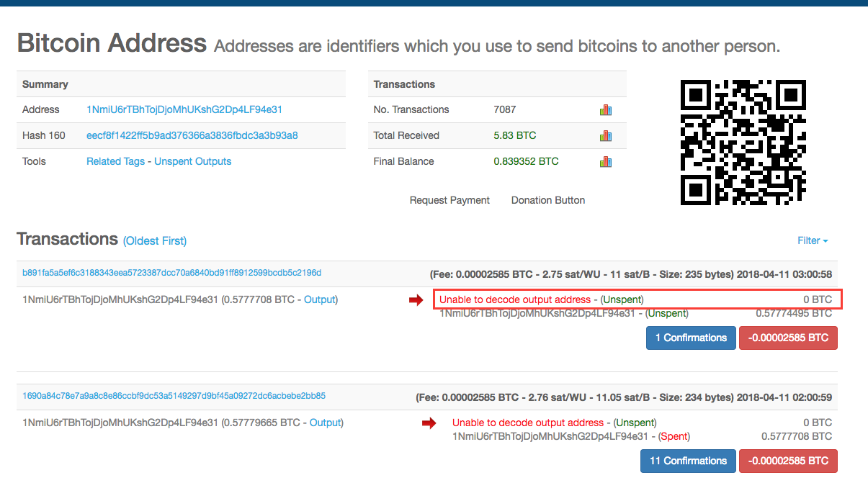Click the red Spent status link

675,436
